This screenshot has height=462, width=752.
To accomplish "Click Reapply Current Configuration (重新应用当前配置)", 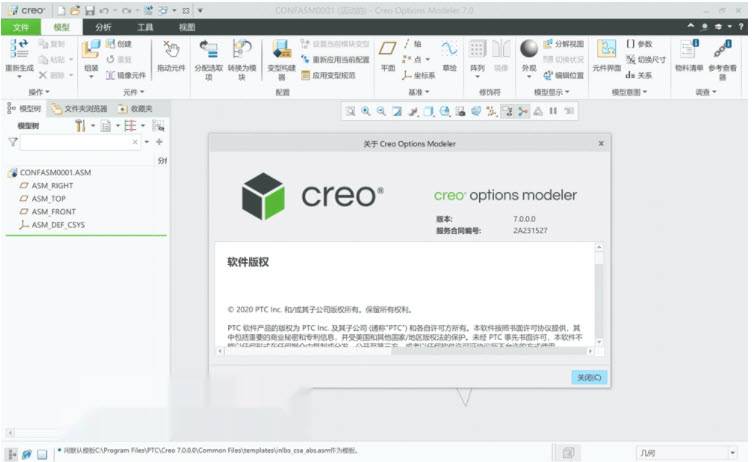I will 335,59.
